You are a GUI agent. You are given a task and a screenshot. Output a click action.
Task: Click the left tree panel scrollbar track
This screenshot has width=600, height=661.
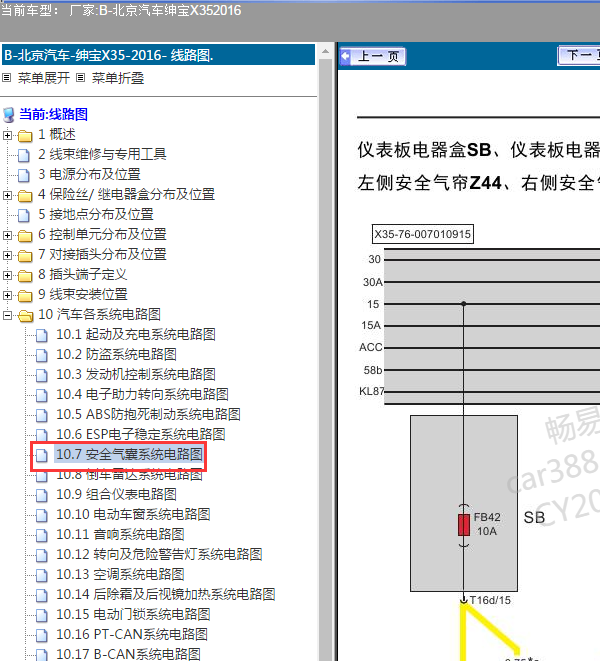coord(326,358)
